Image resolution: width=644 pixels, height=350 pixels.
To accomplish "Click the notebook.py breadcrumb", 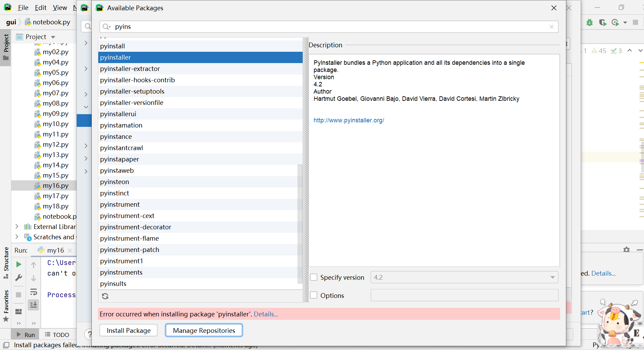I will coord(48,22).
